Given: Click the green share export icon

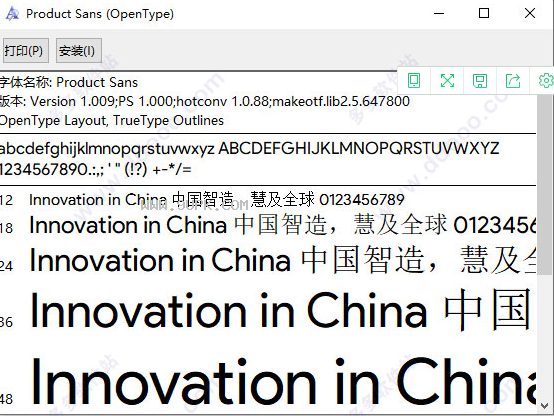Looking at the screenshot, I should 513,81.
